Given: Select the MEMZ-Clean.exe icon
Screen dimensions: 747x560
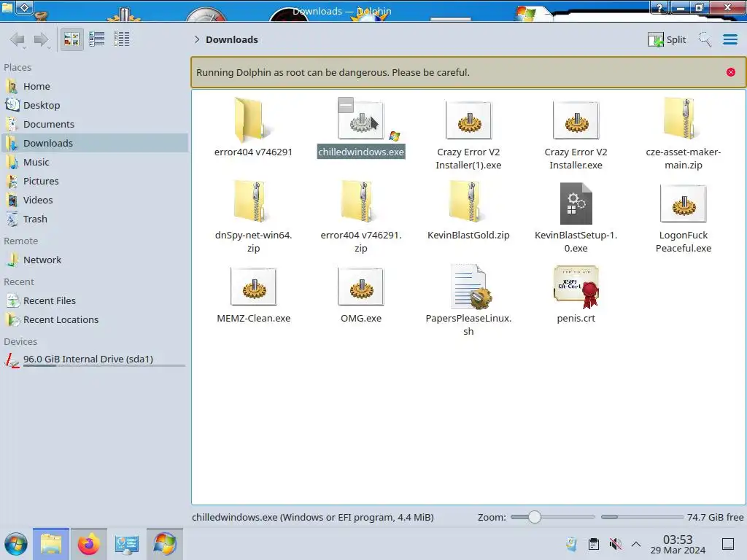Looking at the screenshot, I should [253, 286].
